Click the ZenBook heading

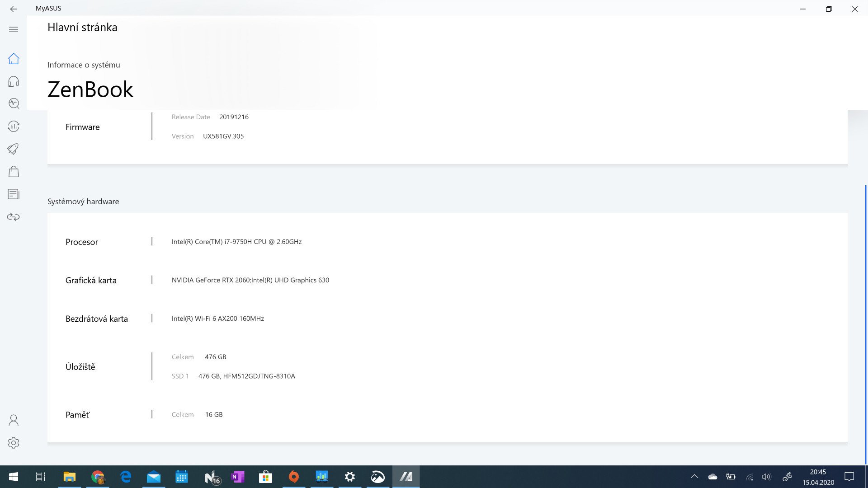click(90, 89)
